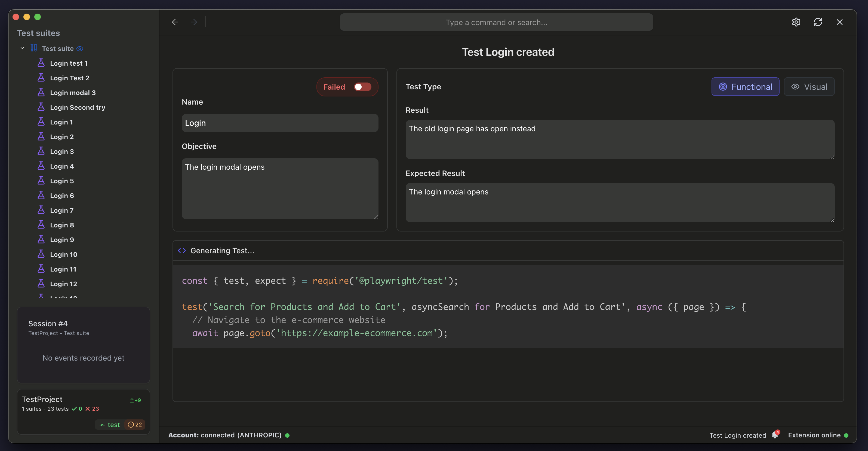Viewport: 868px width, 451px height.
Task: Open the Login 1 test label
Action: (x=61, y=122)
